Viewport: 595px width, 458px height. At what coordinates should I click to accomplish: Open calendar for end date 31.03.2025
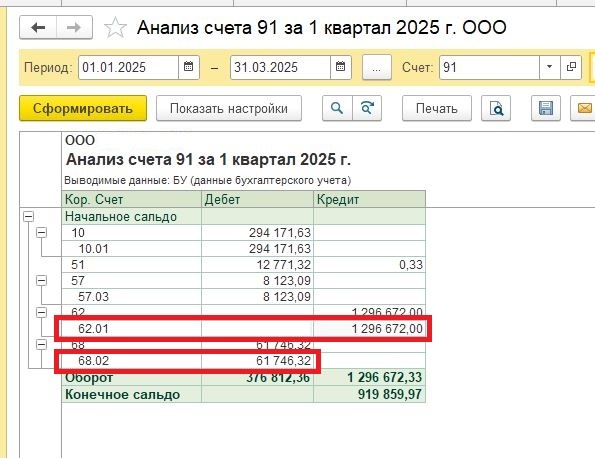click(x=341, y=67)
